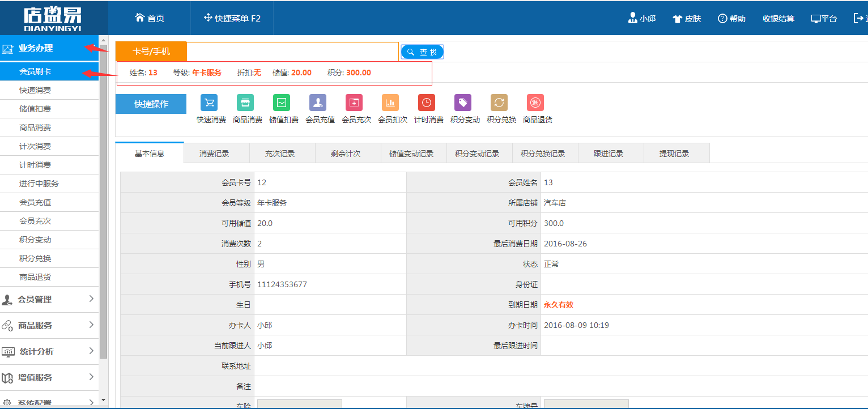Switch to the 基本信息 tab
The height and width of the screenshot is (409, 868).
pyautogui.click(x=150, y=153)
